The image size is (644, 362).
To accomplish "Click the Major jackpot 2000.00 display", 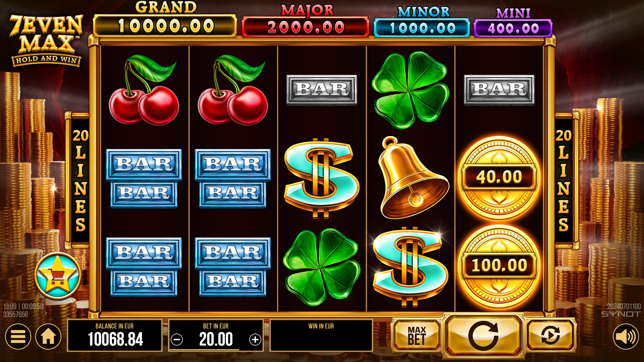I will pos(306,27).
